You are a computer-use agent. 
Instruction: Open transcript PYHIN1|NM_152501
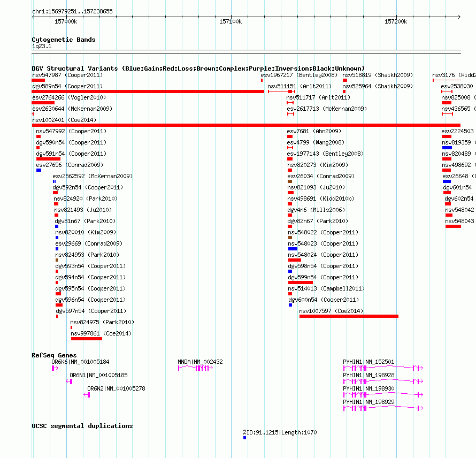tap(368, 362)
